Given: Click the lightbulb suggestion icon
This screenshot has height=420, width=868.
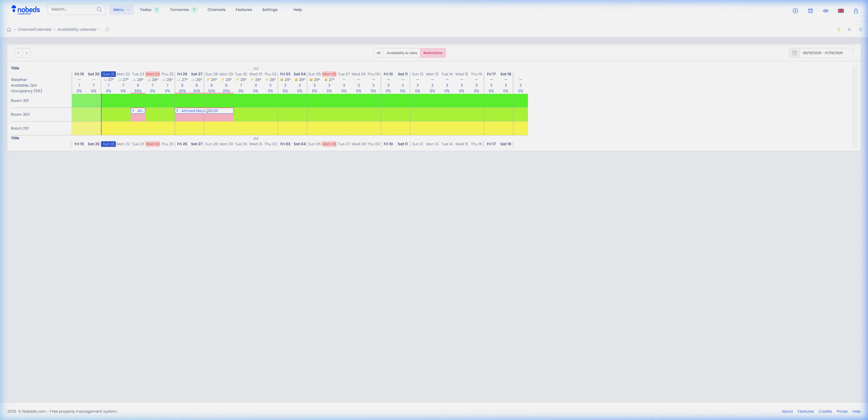Looking at the screenshot, I should point(839,30).
